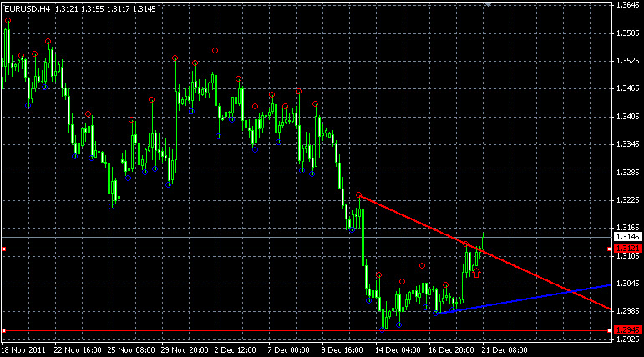Click the 1.3345 price axis label
This screenshot has height=357, width=644.
[x=628, y=144]
